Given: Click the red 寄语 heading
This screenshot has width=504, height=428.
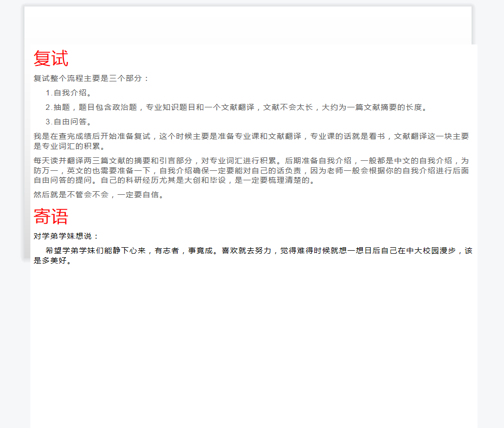Looking at the screenshot, I should (51, 217).
